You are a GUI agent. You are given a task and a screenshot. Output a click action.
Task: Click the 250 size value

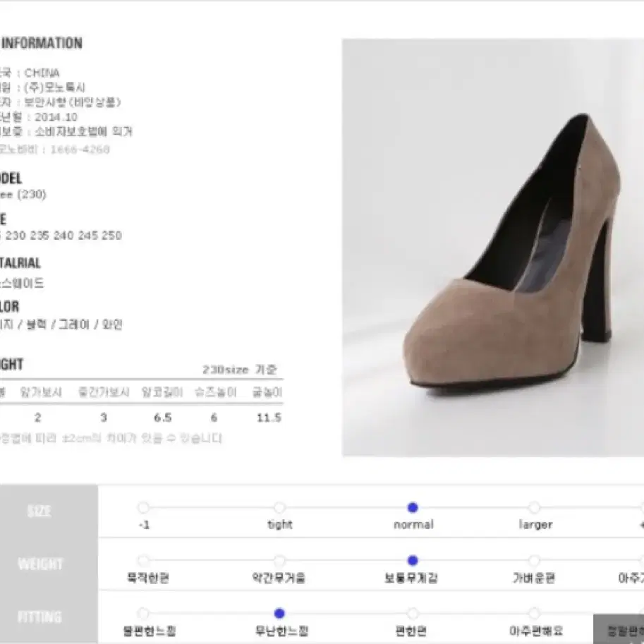tap(111, 236)
